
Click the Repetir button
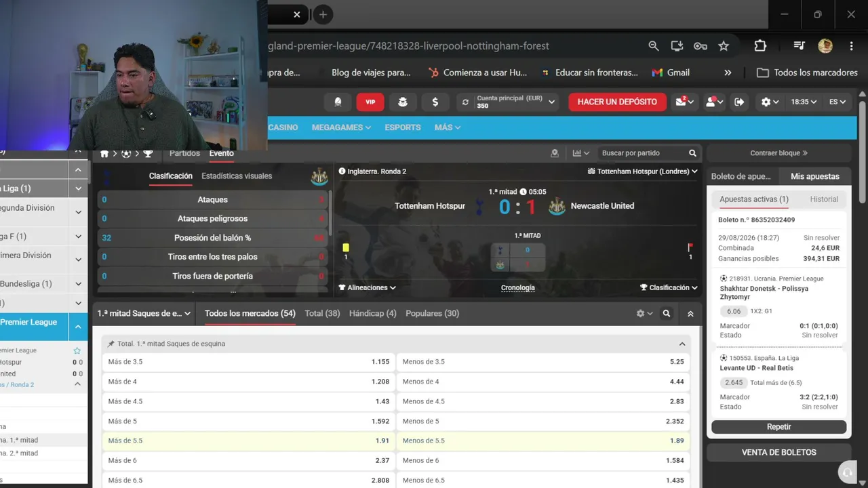pos(778,427)
